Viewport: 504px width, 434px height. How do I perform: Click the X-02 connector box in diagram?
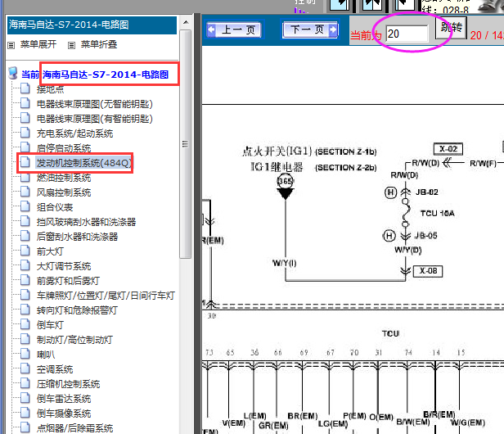(448, 149)
